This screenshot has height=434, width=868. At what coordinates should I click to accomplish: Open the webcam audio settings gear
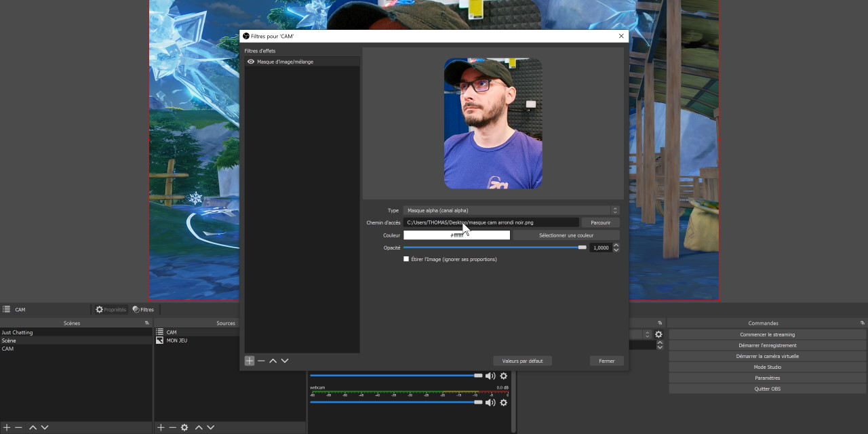(503, 403)
